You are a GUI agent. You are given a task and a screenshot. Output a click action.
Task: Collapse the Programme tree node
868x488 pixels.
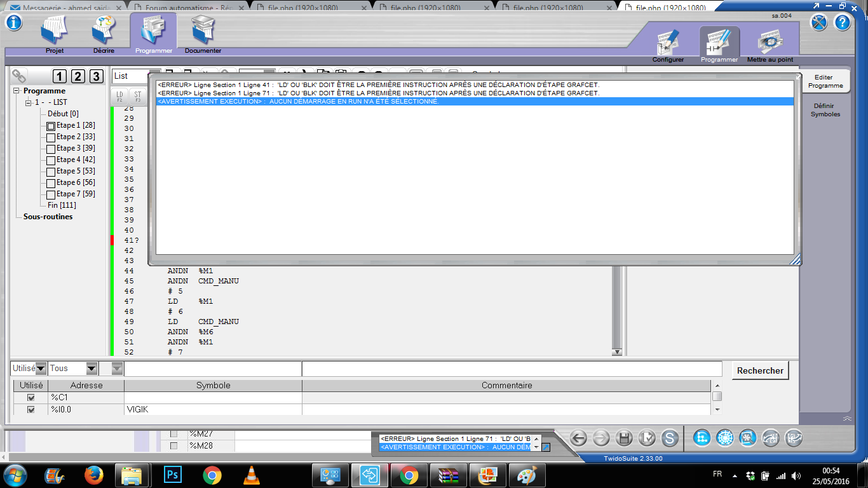pyautogui.click(x=17, y=91)
